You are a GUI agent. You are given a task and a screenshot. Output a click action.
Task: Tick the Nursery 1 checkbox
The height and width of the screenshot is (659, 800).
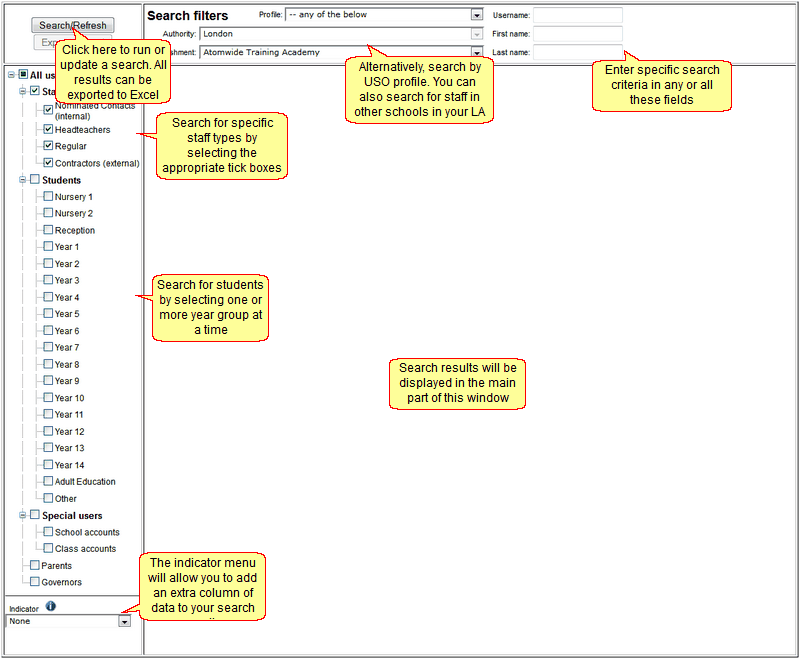click(48, 196)
